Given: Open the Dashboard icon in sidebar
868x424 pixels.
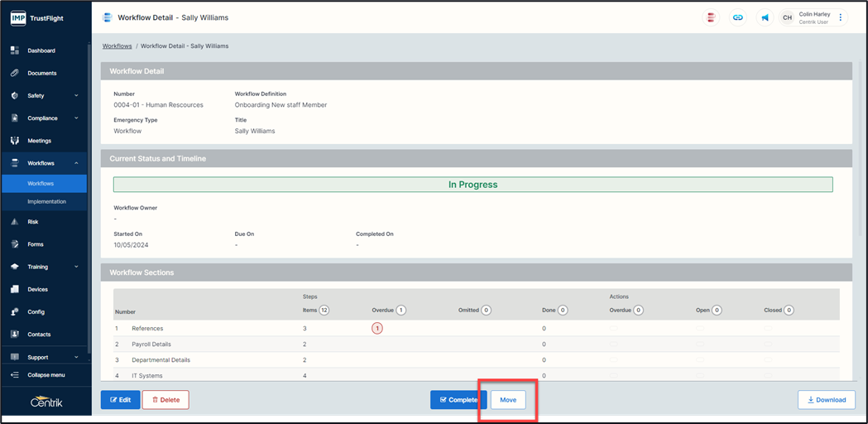Looking at the screenshot, I should [x=15, y=51].
